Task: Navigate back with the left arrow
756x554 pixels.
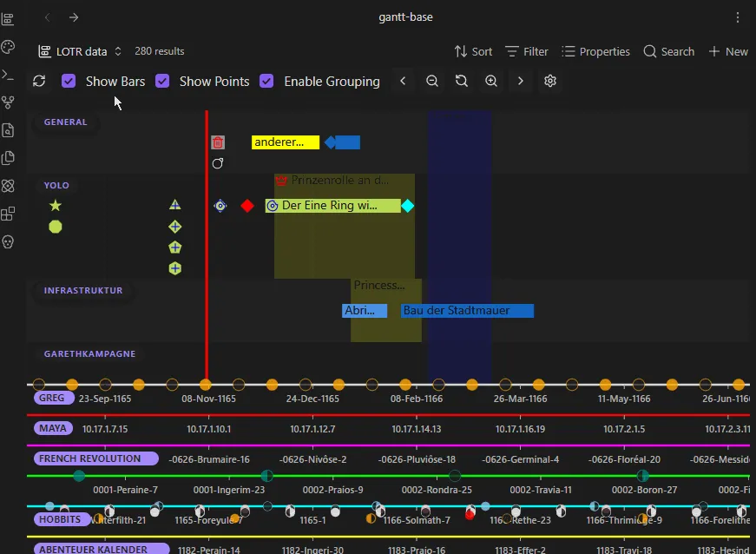Action: click(47, 18)
